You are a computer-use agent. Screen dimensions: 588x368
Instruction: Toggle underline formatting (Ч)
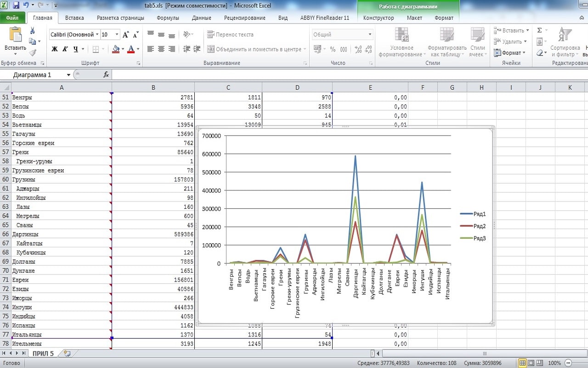(75, 49)
